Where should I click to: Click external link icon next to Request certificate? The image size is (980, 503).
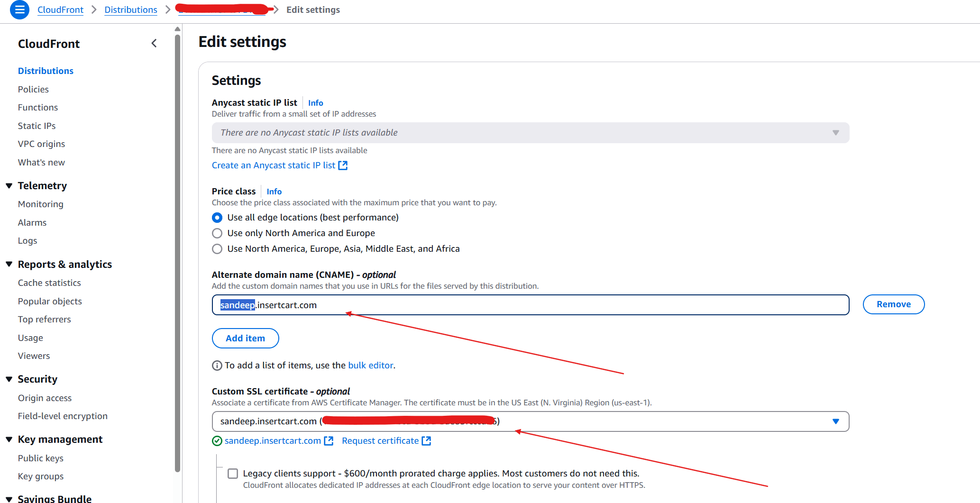coord(426,441)
